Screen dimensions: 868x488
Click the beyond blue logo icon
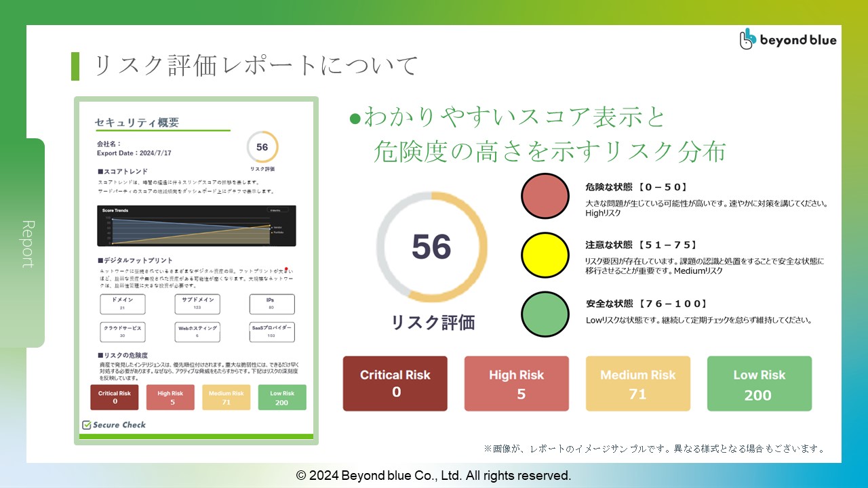747,39
